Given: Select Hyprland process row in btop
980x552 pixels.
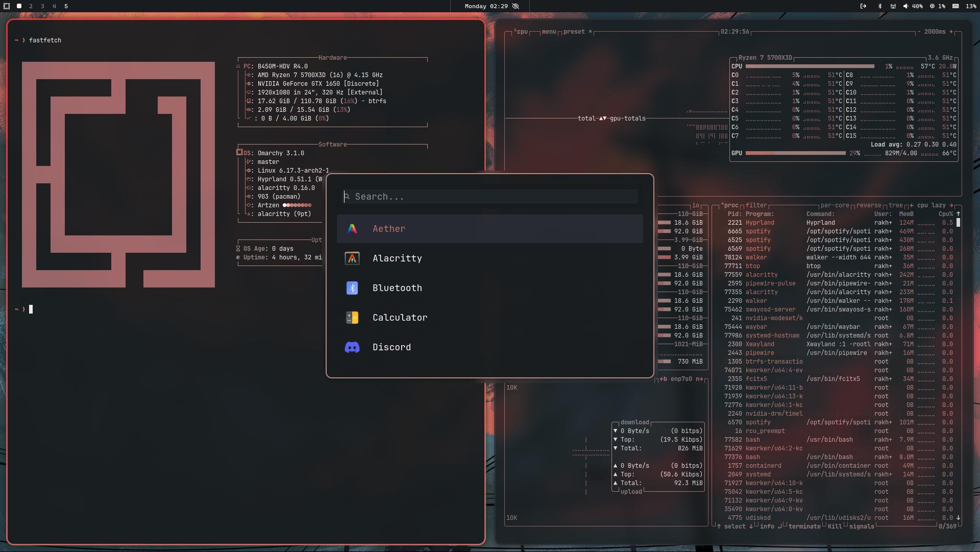Looking at the screenshot, I should pyautogui.click(x=834, y=223).
